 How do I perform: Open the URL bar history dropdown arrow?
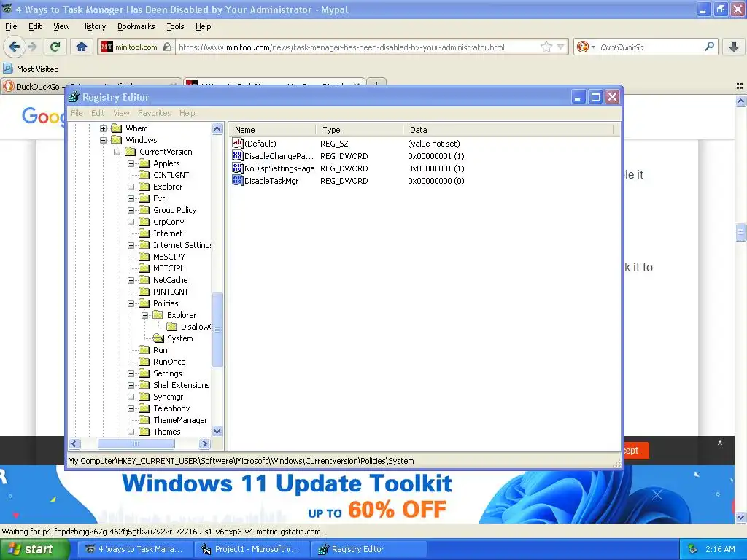[561, 47]
